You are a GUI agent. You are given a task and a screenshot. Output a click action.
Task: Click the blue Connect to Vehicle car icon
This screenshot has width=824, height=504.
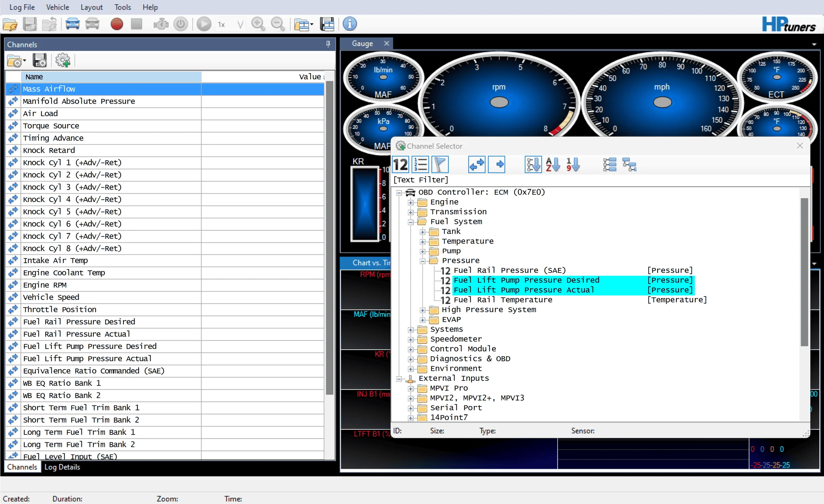(x=73, y=24)
